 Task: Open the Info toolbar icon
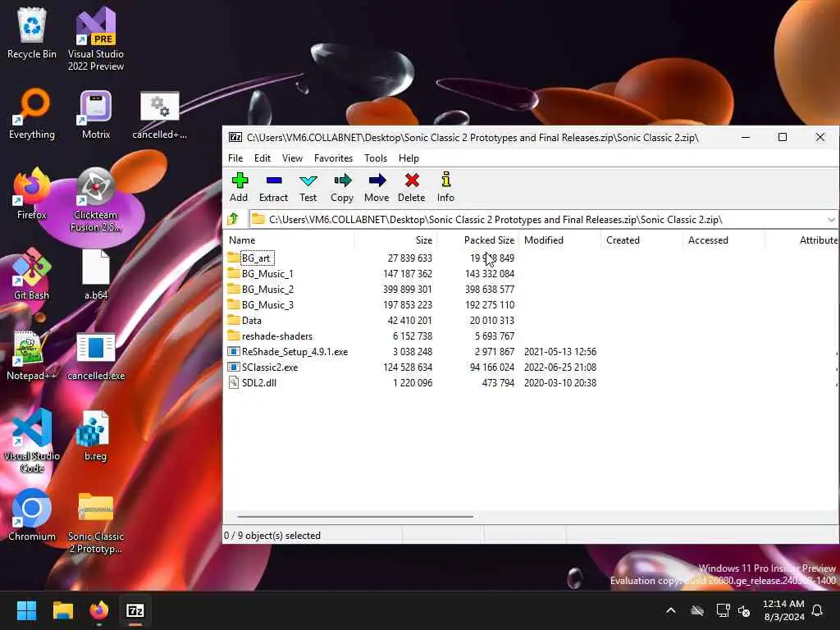point(445,187)
